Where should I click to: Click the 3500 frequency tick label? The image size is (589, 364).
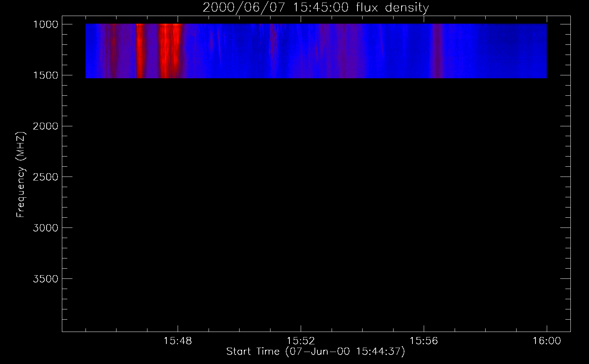click(46, 279)
